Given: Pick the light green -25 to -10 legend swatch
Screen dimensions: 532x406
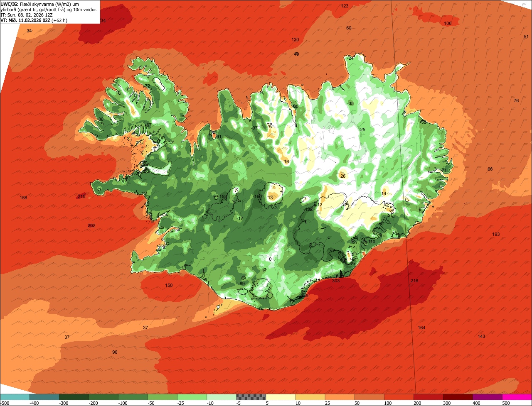Looking at the screenshot, I should (192, 397).
